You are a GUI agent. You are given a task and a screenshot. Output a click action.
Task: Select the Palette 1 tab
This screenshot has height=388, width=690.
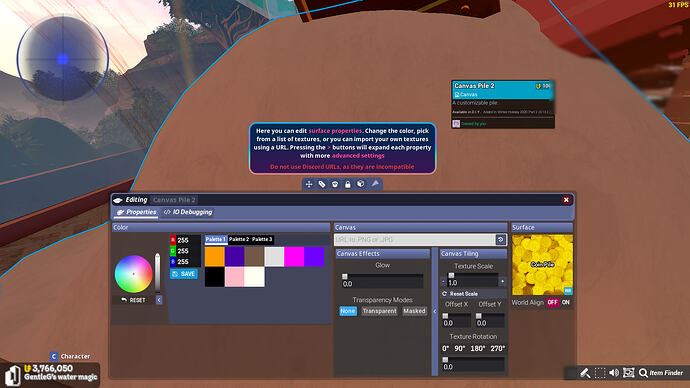point(216,239)
